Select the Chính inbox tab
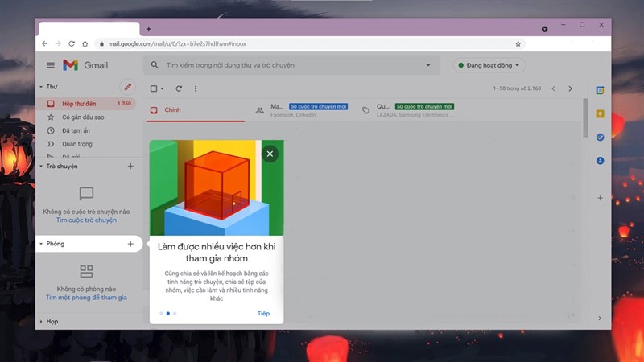644x362 pixels. click(x=196, y=110)
